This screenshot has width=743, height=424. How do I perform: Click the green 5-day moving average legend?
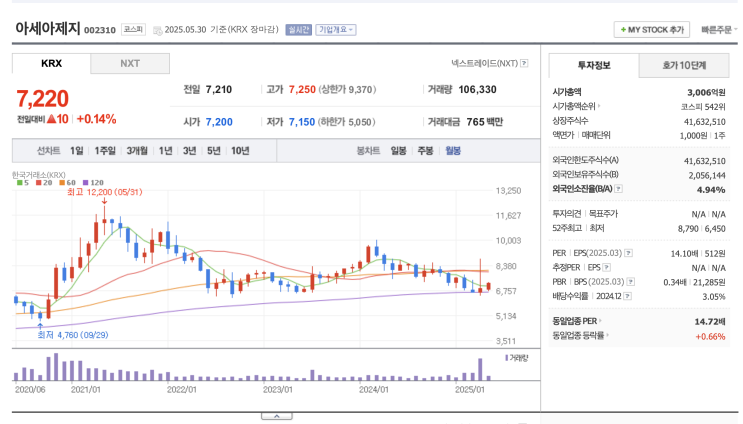[x=23, y=182]
